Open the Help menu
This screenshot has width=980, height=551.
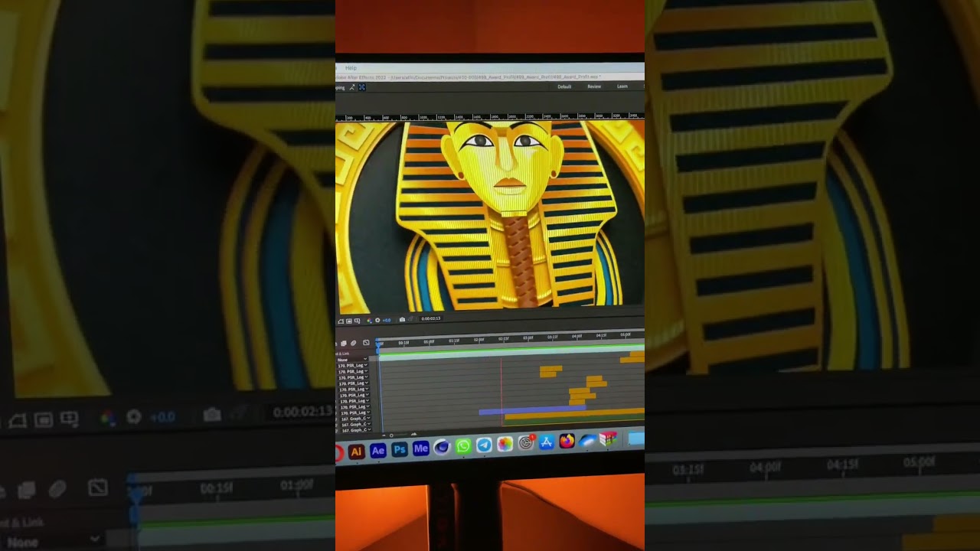coord(351,68)
